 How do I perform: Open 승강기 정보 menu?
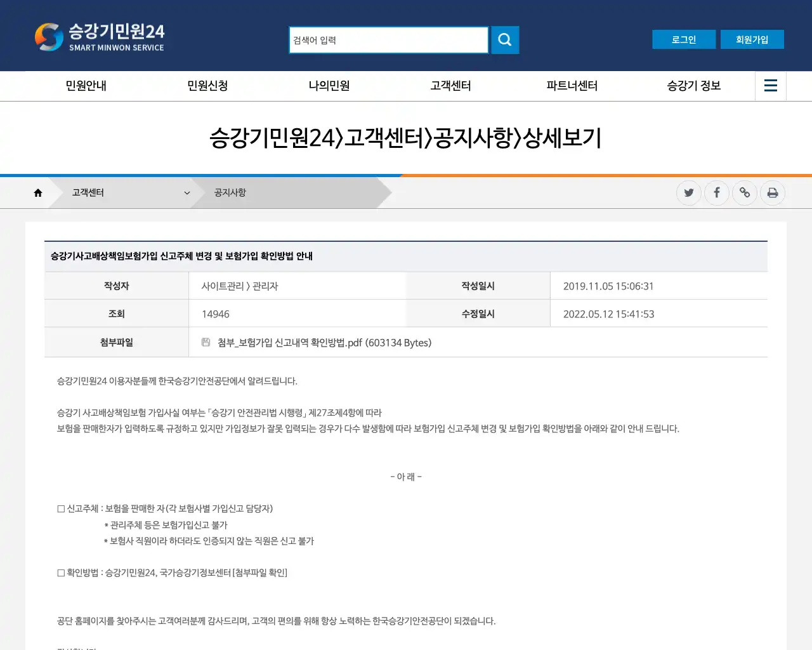(694, 86)
